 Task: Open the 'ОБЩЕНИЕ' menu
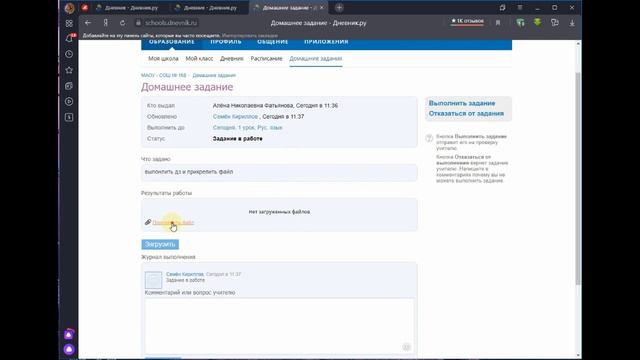[x=273, y=42]
